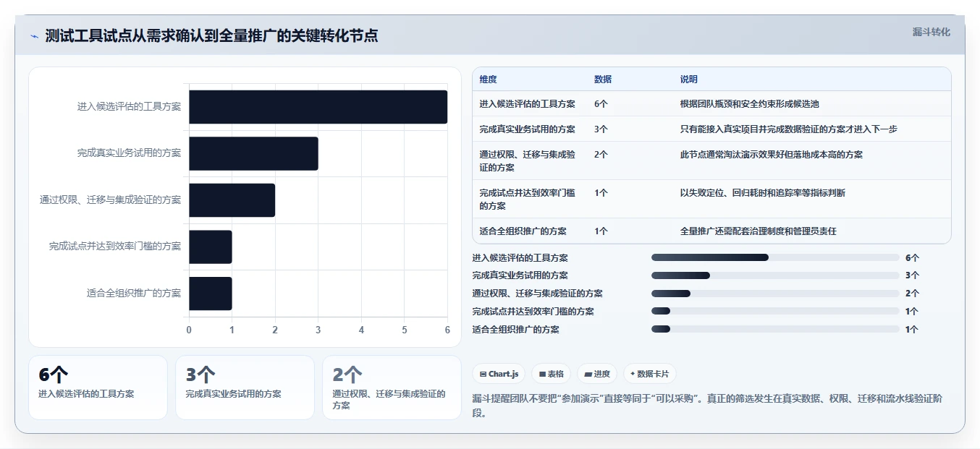The height and width of the screenshot is (449, 980).
Task: Click the 进度 chip
Action: (597, 374)
